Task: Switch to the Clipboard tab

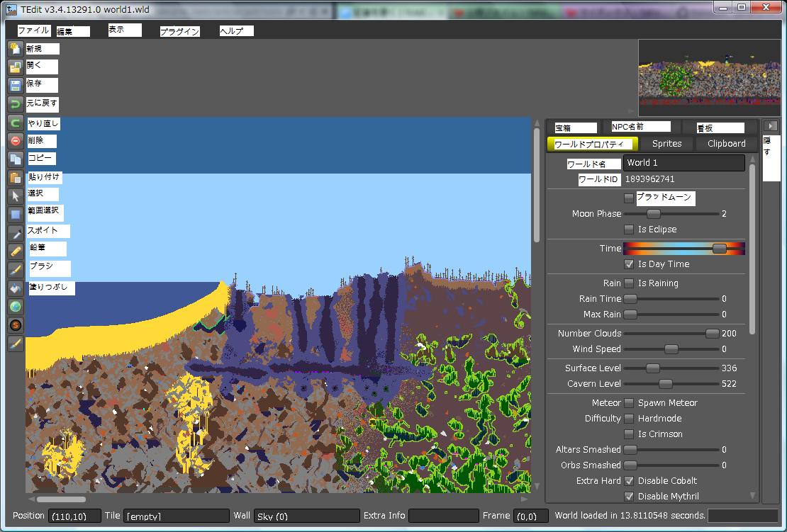Action: pyautogui.click(x=726, y=144)
